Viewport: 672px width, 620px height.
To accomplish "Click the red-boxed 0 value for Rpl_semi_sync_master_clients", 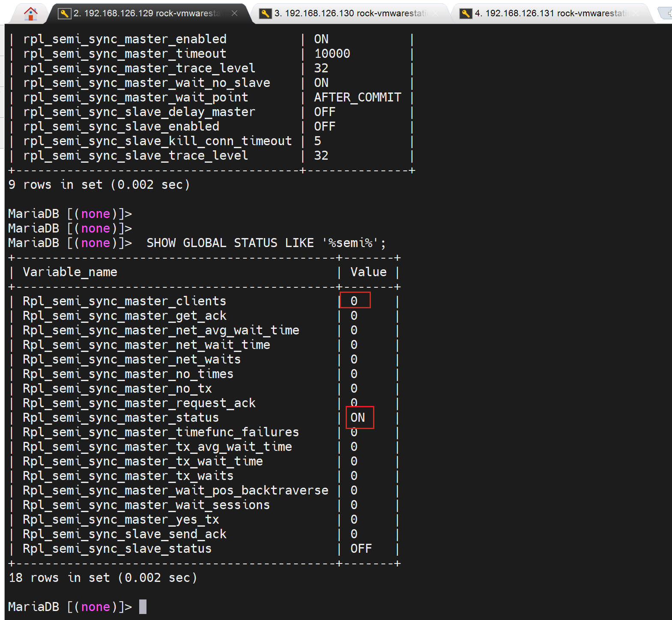I will [354, 301].
